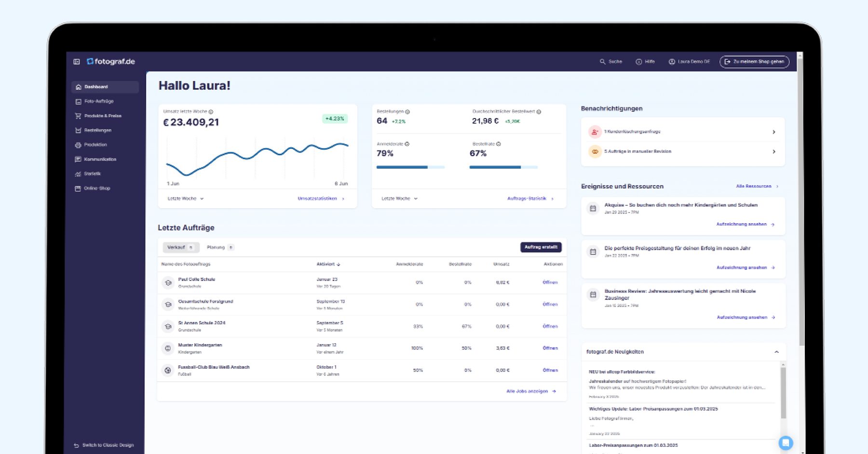868x454 pixels.
Task: Open Letzte Woche dropdown under revenue chart
Action: tap(186, 199)
